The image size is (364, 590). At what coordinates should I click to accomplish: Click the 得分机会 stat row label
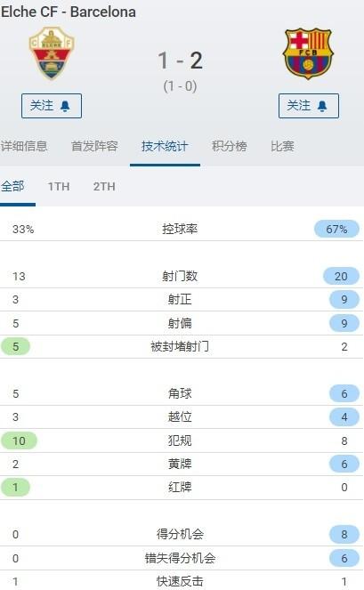pyautogui.click(x=180, y=534)
